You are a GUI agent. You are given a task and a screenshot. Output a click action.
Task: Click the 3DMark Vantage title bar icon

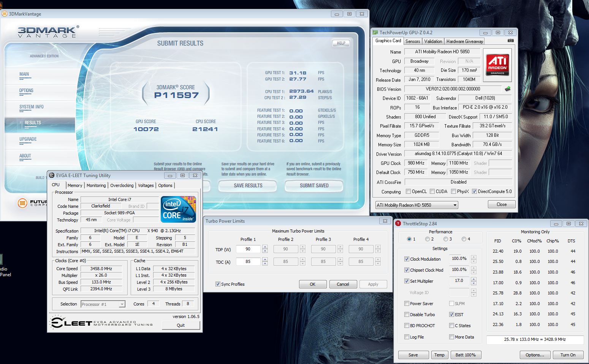[x=5, y=14]
